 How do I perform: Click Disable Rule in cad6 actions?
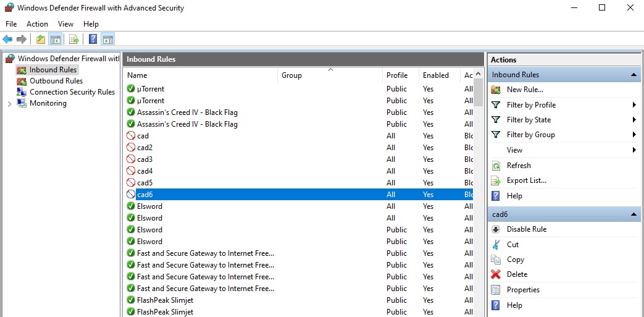click(527, 229)
